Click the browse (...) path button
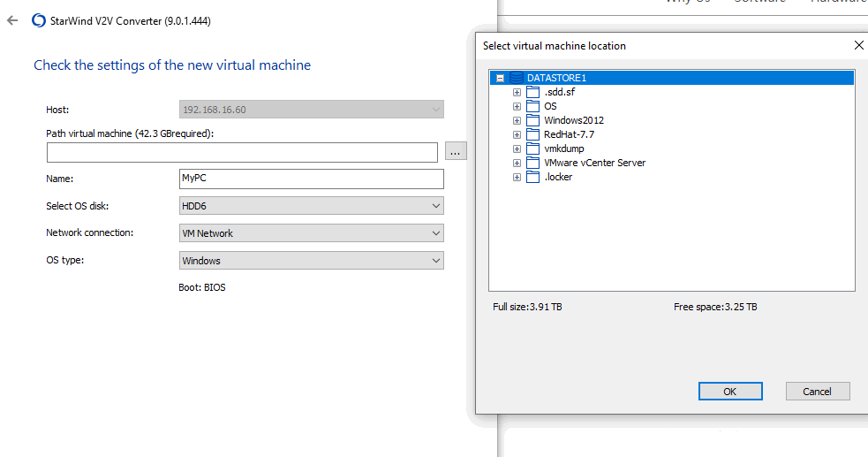This screenshot has height=457, width=868. (456, 152)
